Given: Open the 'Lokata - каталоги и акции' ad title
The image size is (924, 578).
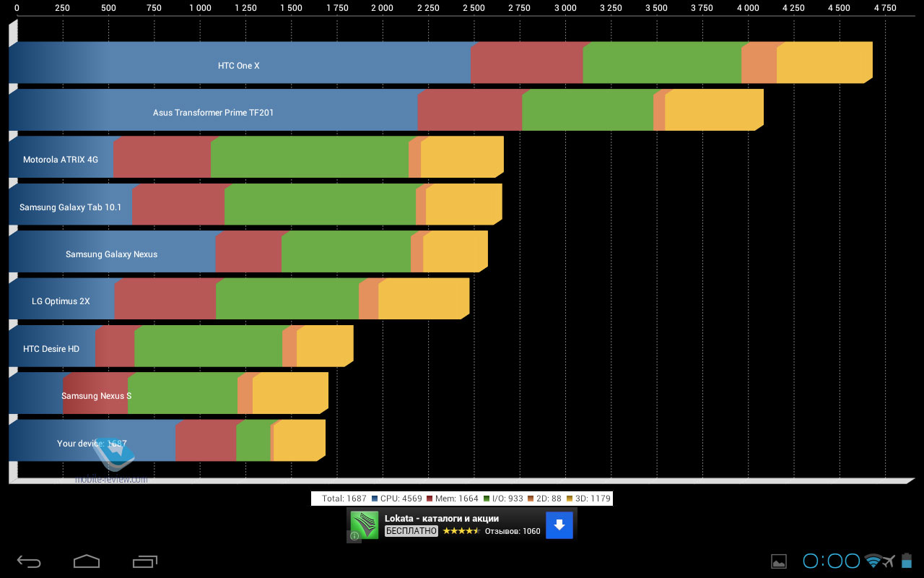Looking at the screenshot, I should 442,518.
